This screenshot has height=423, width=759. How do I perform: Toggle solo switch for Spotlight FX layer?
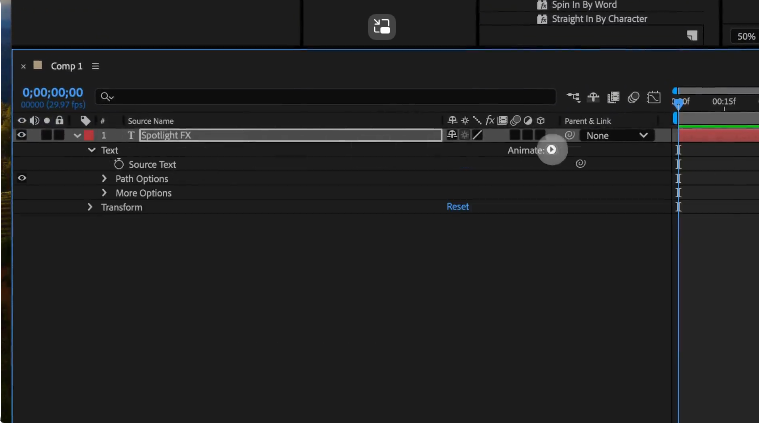click(46, 135)
